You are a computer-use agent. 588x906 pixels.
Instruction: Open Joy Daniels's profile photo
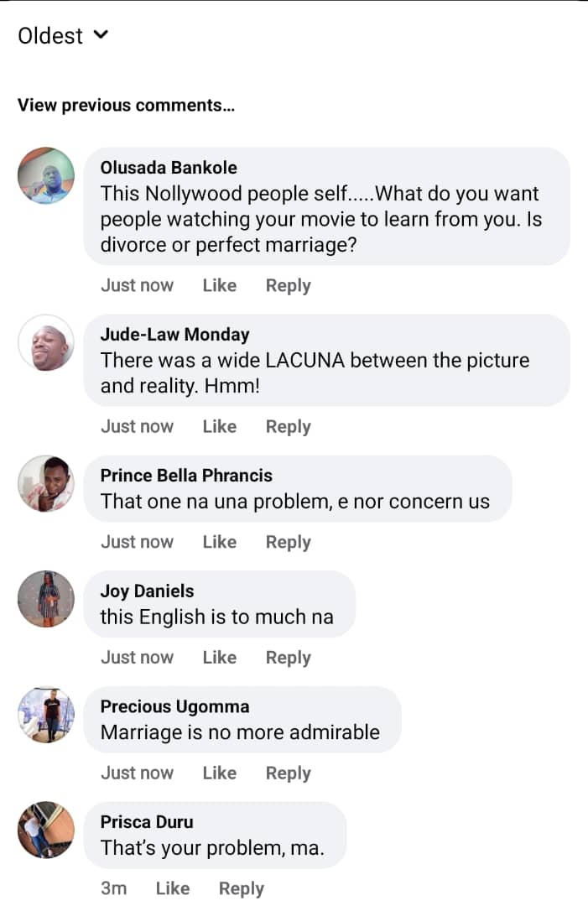[45, 599]
